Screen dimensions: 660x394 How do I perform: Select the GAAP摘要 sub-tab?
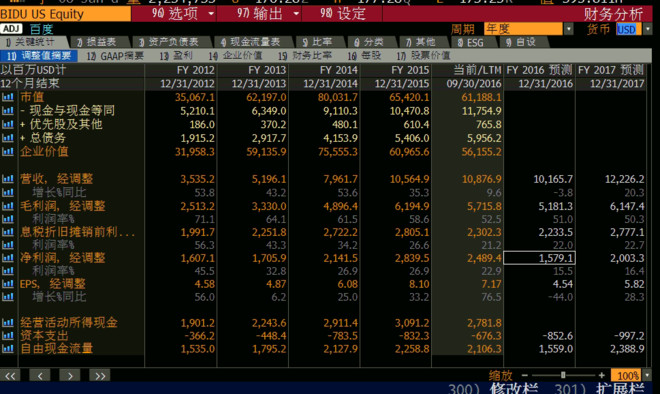tap(115, 56)
